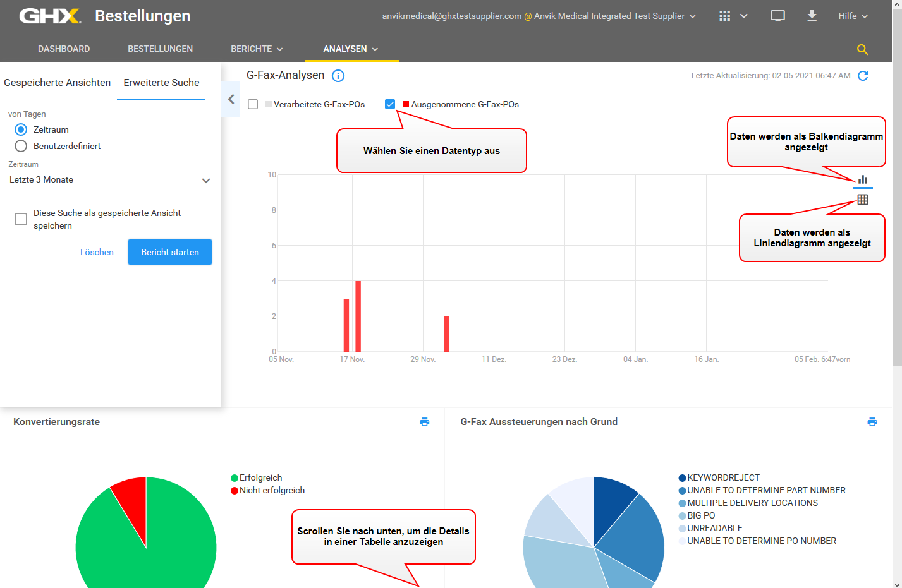Open the Letzte 3 Monate dropdown
Screen dimensions: 902x588
pyautogui.click(x=109, y=180)
